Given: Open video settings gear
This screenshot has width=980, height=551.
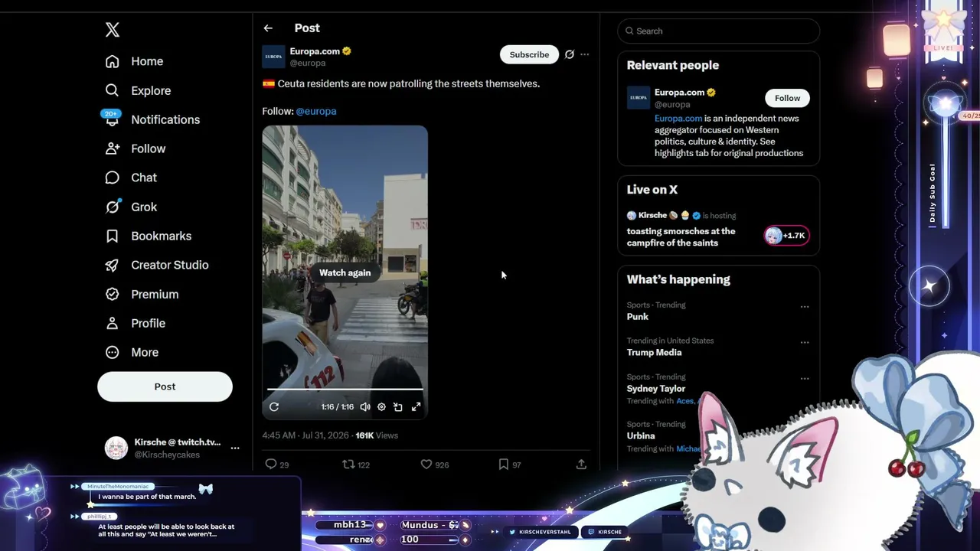Looking at the screenshot, I should [x=381, y=407].
